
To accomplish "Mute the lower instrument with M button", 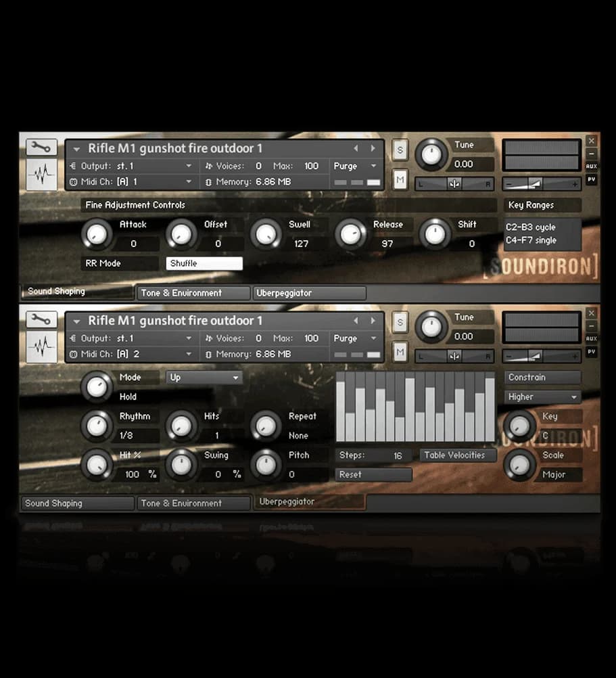I will [x=400, y=351].
